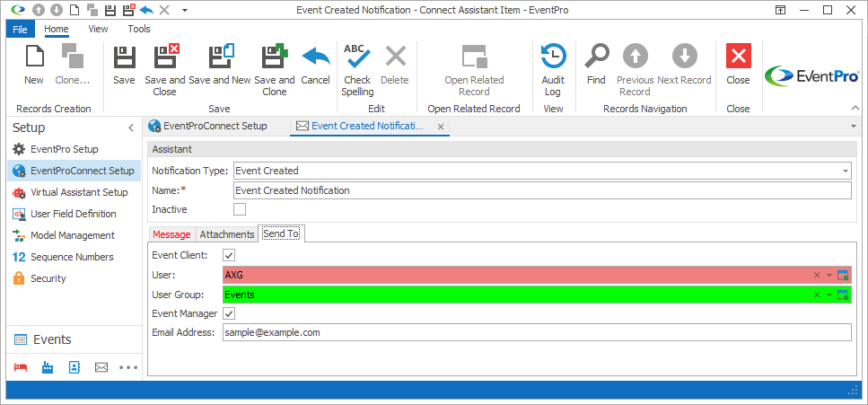Click Save and Clone in ribbon
The height and width of the screenshot is (405, 868).
pyautogui.click(x=275, y=70)
